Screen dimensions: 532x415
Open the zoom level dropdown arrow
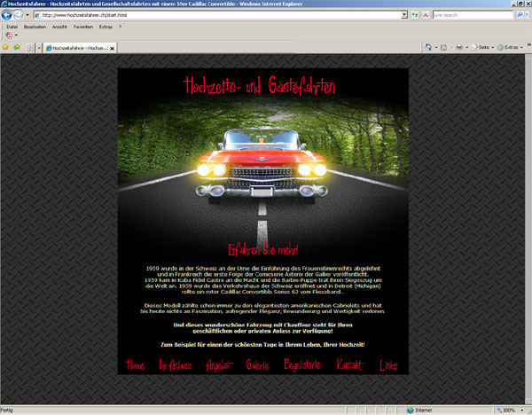click(522, 411)
